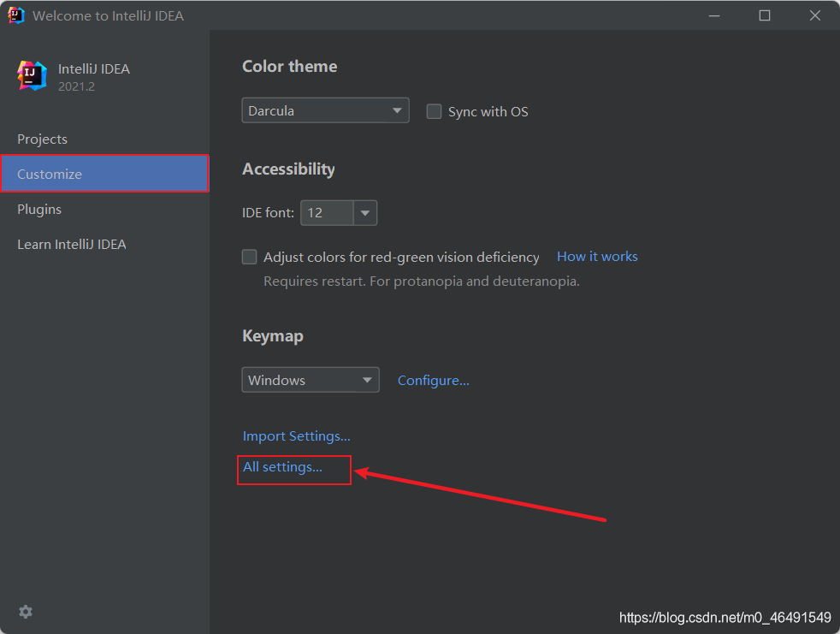Click the settings gear icon in sidebar
Viewport: 840px width, 634px height.
point(25,612)
